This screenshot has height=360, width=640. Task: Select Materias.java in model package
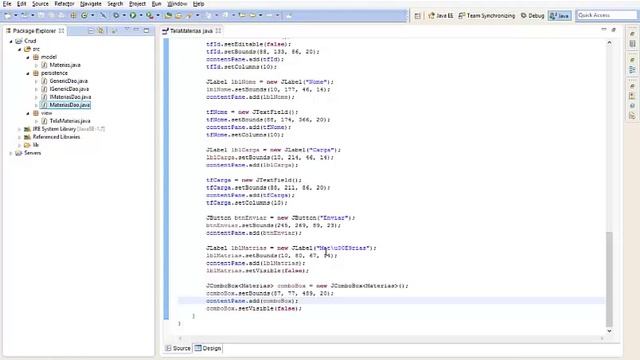pos(61,65)
